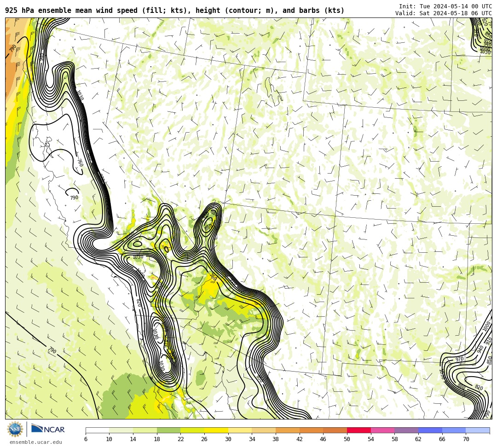Select the chart title '925 hPa ensemble mean wind speed'
The width and height of the screenshot is (497, 448).
pyautogui.click(x=71, y=11)
